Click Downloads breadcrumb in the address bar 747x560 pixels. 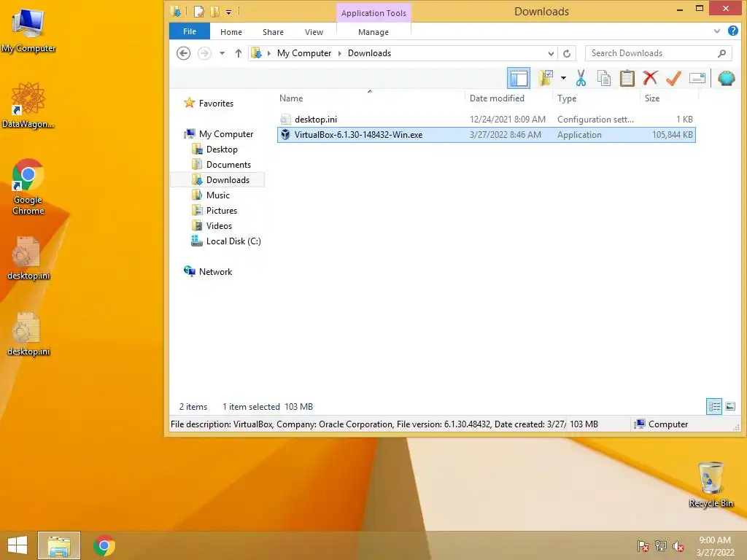coord(369,53)
